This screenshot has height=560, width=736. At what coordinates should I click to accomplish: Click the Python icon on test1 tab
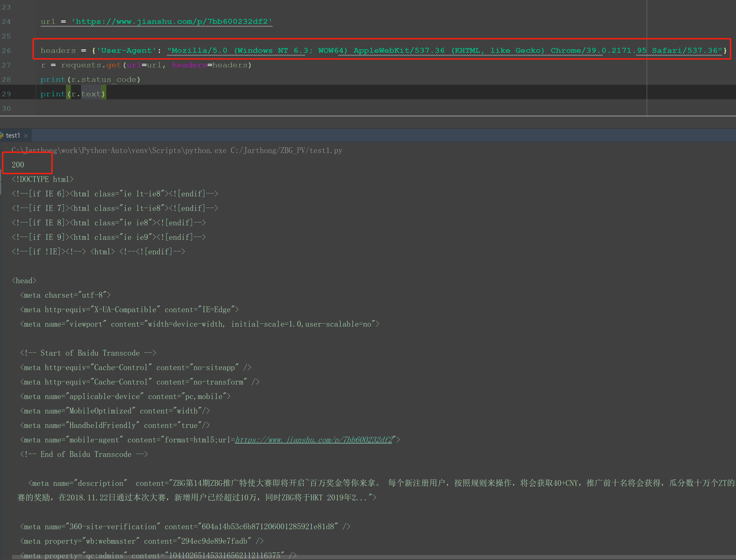(x=2, y=135)
